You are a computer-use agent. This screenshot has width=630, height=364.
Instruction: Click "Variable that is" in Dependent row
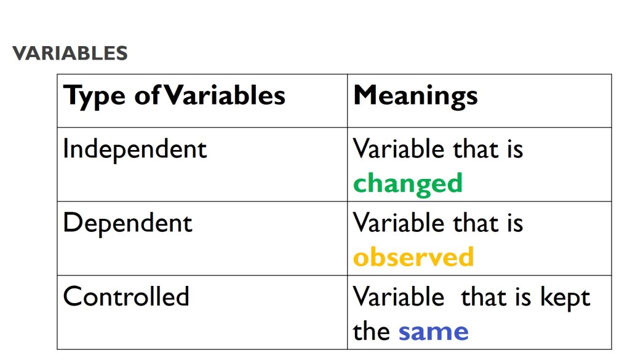[437, 223]
